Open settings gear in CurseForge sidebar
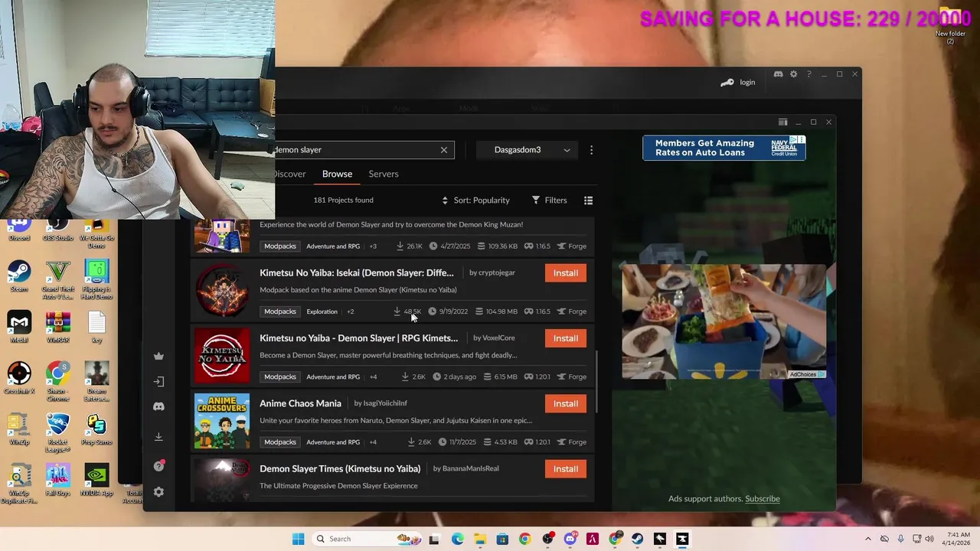980x551 pixels. [x=158, y=492]
